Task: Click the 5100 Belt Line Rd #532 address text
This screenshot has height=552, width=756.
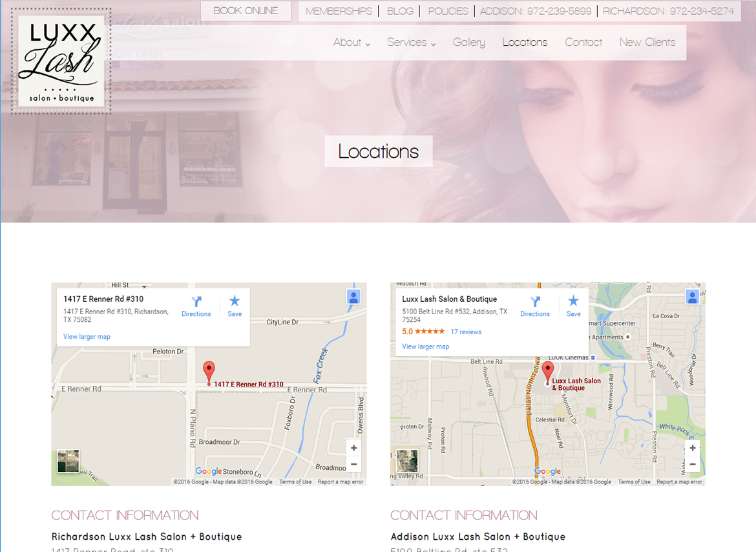Action: click(x=455, y=315)
